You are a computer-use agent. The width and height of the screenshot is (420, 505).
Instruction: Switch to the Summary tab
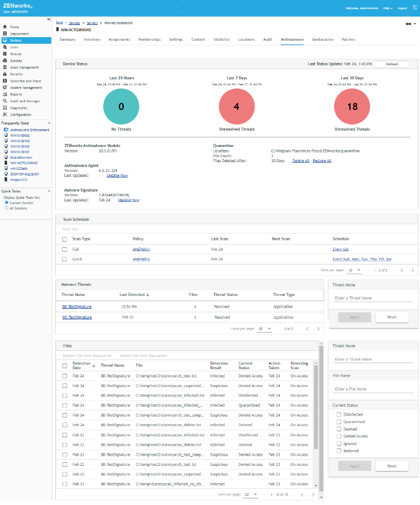[67, 39]
